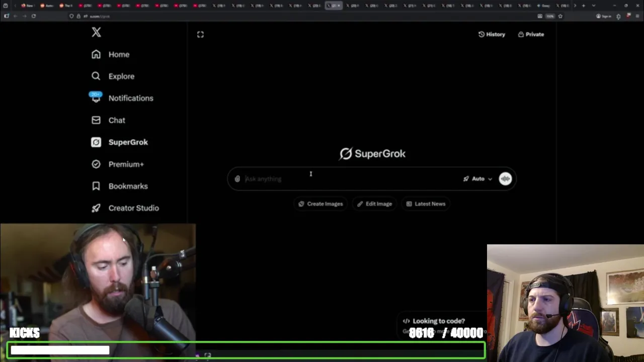The height and width of the screenshot is (362, 644).
Task: Bookmark this page with the star icon
Action: point(560,16)
